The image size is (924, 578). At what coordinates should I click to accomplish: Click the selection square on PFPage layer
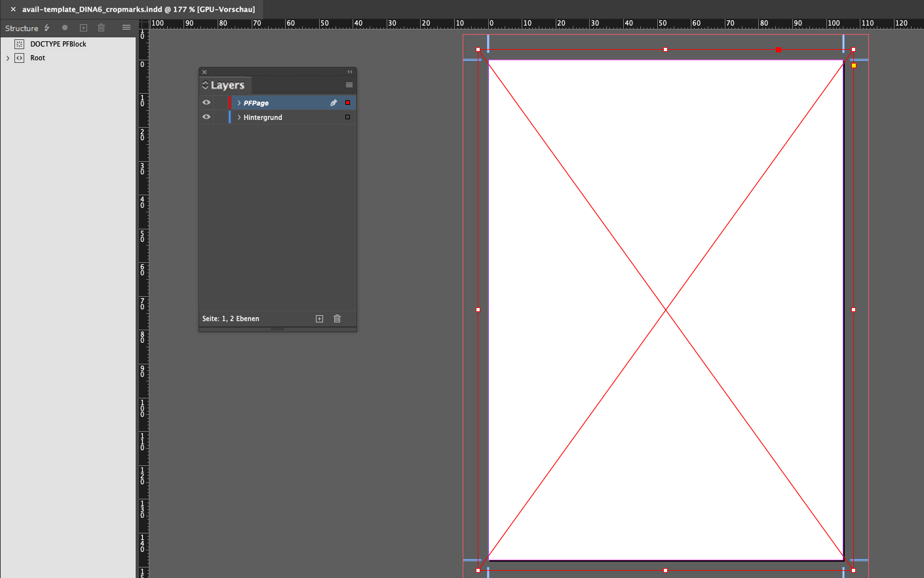[x=347, y=102]
